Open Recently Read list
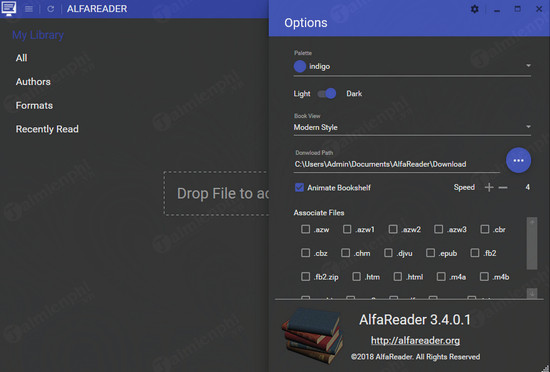This screenshot has height=372, width=550. coord(47,129)
